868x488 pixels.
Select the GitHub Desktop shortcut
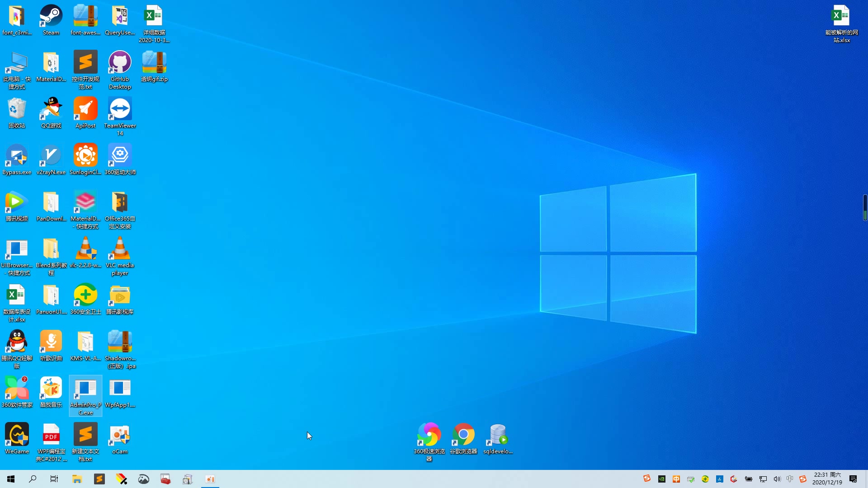[x=120, y=70]
